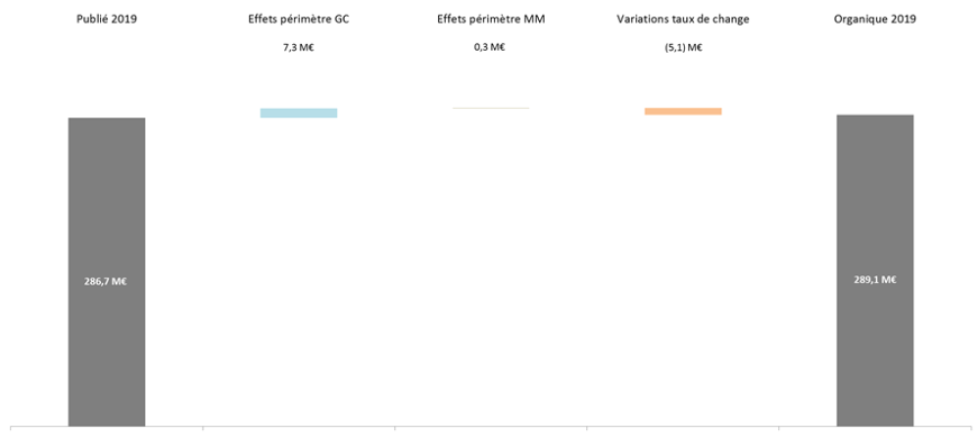Click axis tick between MM and taux de change
980x433 pixels.
[587, 429]
